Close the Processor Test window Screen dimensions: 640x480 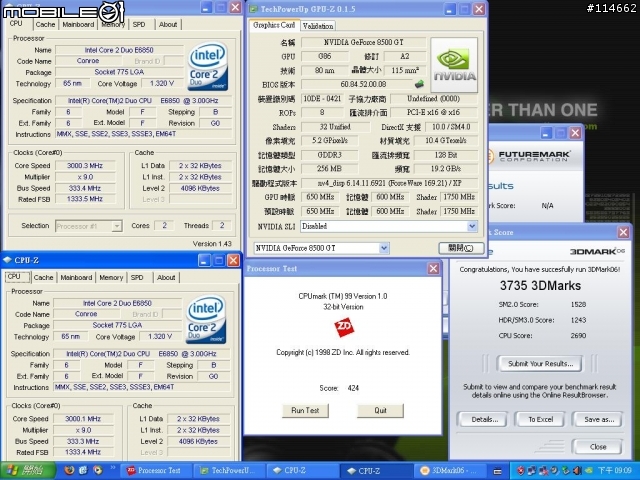tap(433, 269)
